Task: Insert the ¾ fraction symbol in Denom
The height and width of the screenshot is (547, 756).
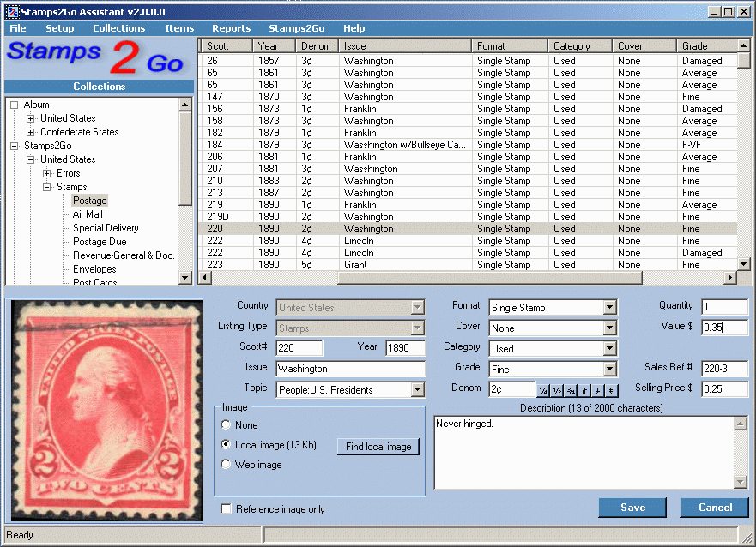Action: 571,390
